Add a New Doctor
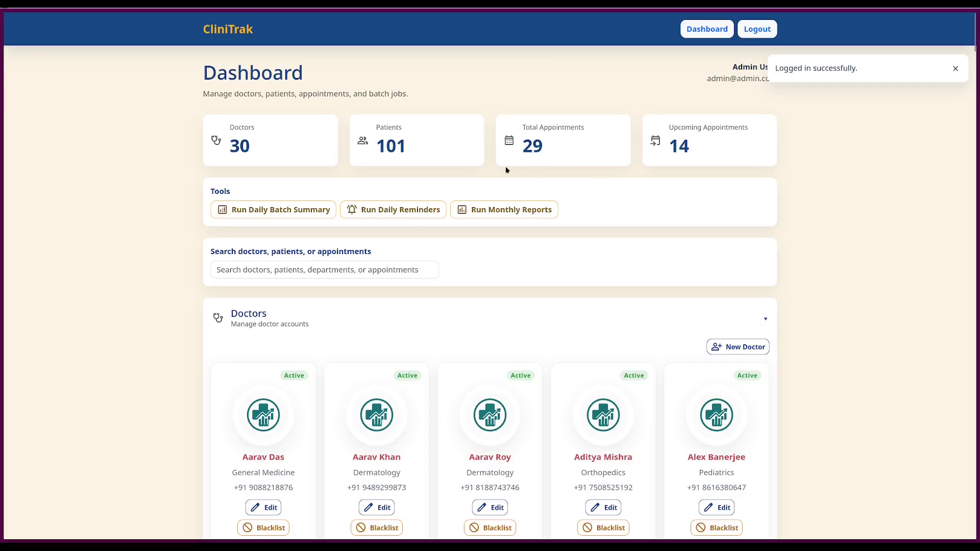980x551 pixels. [x=738, y=347]
